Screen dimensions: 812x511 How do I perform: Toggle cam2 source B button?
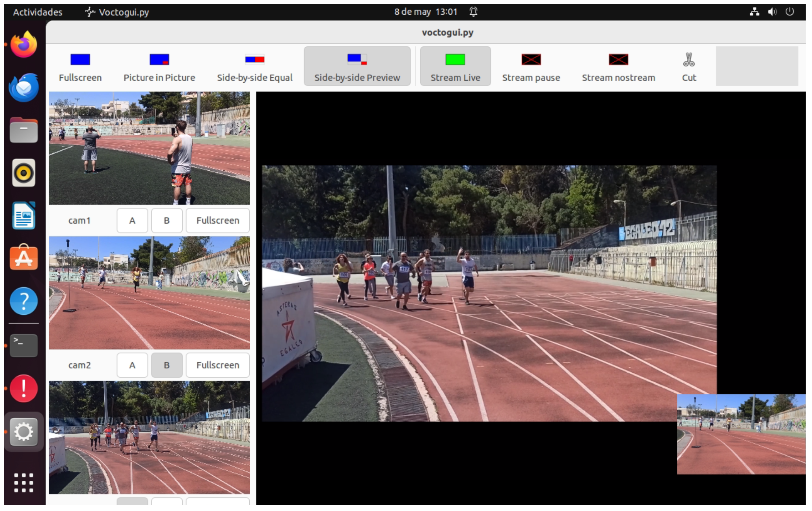[167, 365]
